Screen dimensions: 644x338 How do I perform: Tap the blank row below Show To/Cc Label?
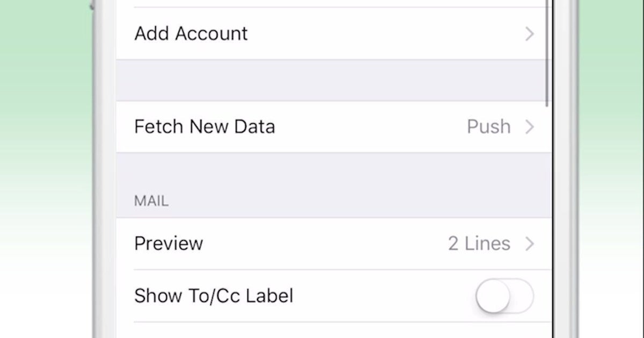coord(333,330)
